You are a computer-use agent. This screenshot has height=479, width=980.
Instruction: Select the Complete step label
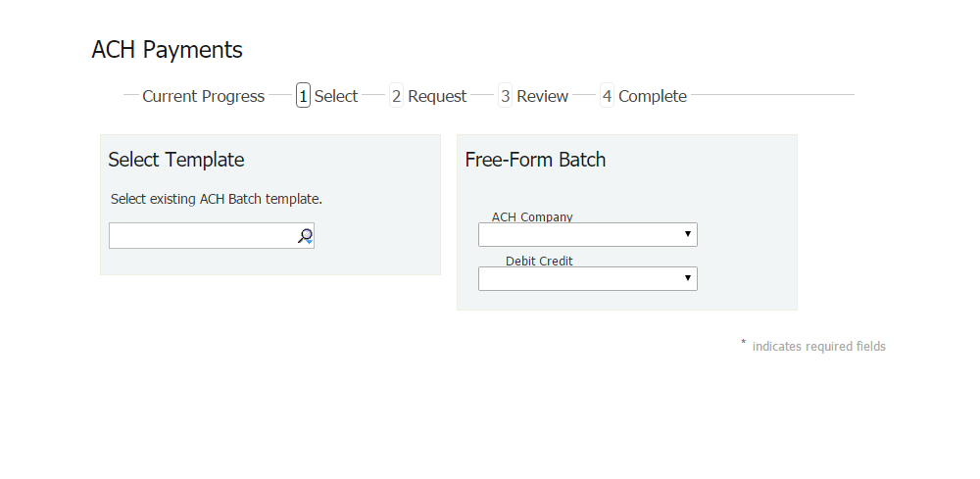coord(652,96)
